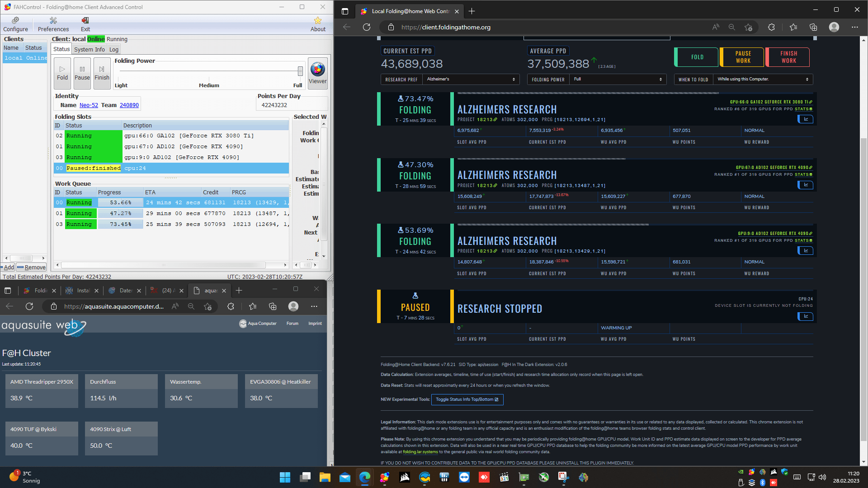868x488 pixels.
Task: Click the green FOLD button on web control
Action: [697, 57]
